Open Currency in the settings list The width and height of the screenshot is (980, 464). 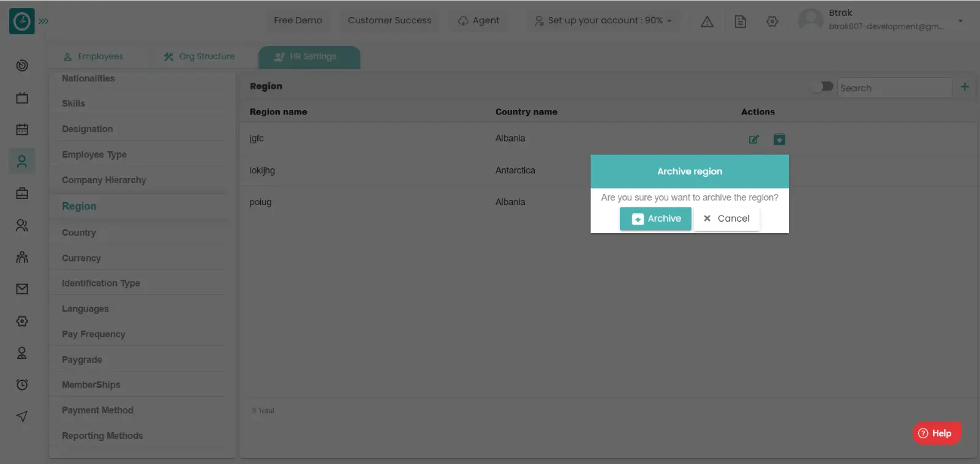[81, 258]
